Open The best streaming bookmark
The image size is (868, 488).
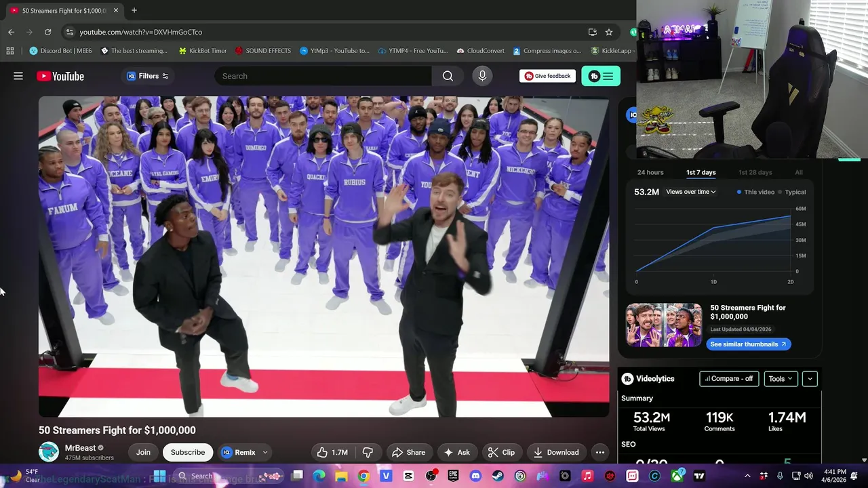coord(134,51)
